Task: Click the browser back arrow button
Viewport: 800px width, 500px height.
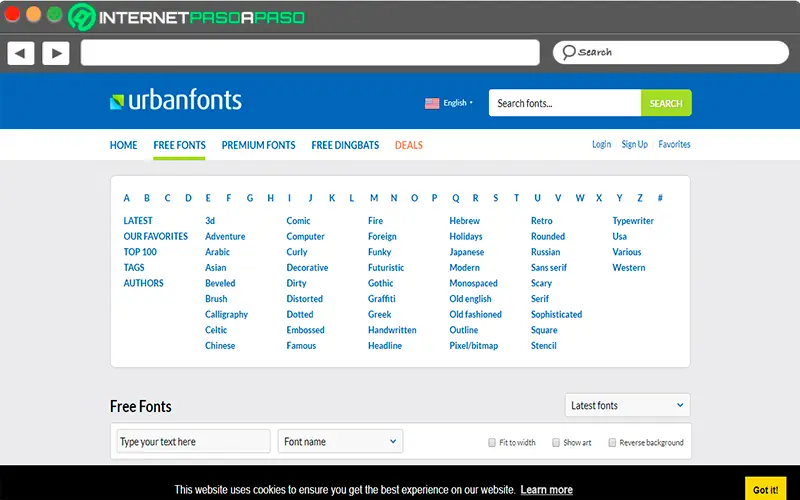Action: [21, 53]
